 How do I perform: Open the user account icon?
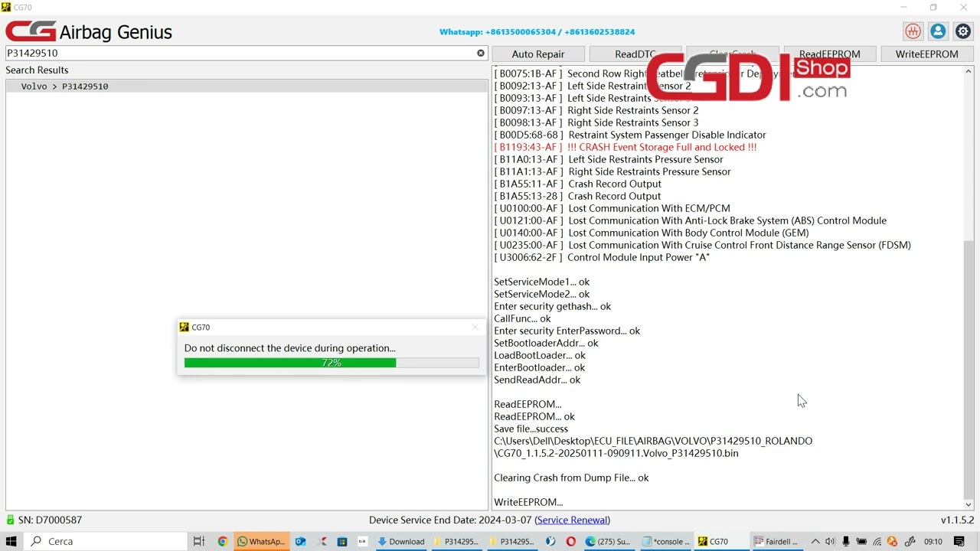point(938,31)
